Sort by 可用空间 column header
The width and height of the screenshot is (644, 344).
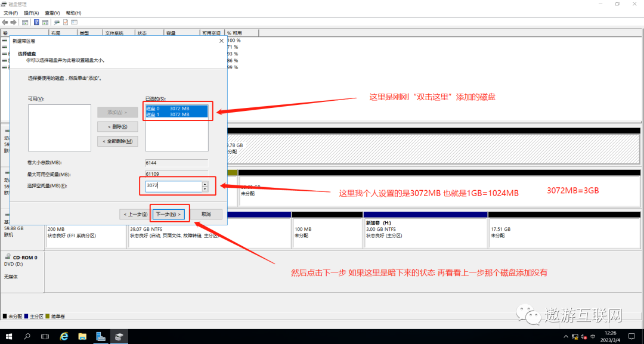pos(212,33)
